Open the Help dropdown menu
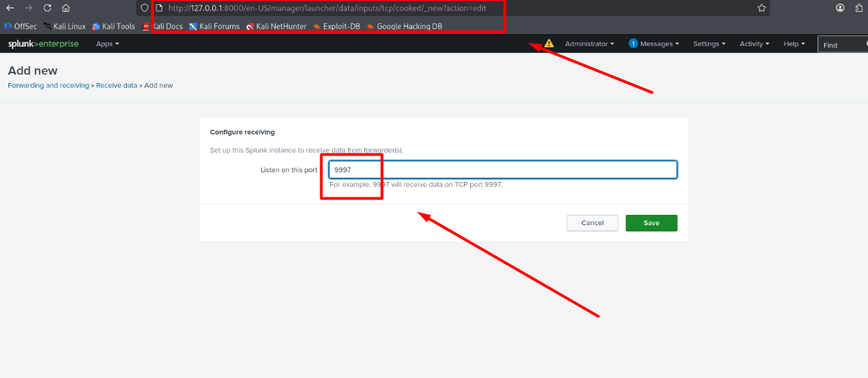The image size is (868, 378). [x=794, y=43]
